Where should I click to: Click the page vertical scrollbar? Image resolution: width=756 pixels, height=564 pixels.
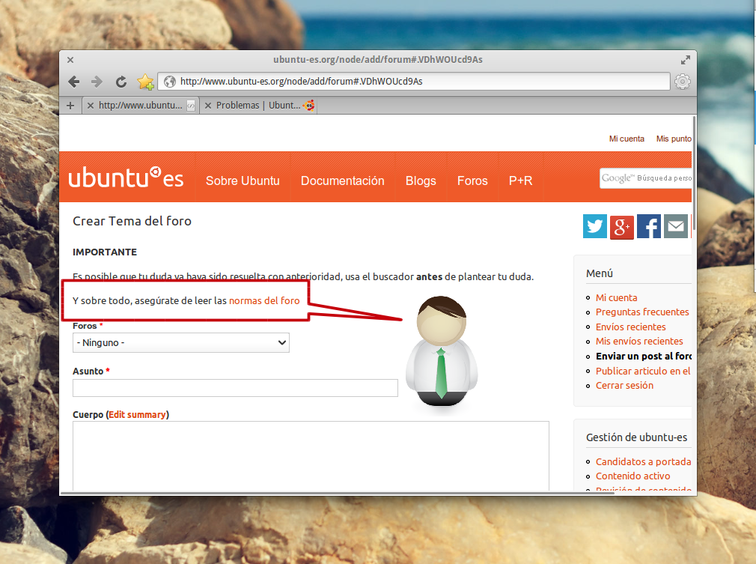(x=694, y=174)
